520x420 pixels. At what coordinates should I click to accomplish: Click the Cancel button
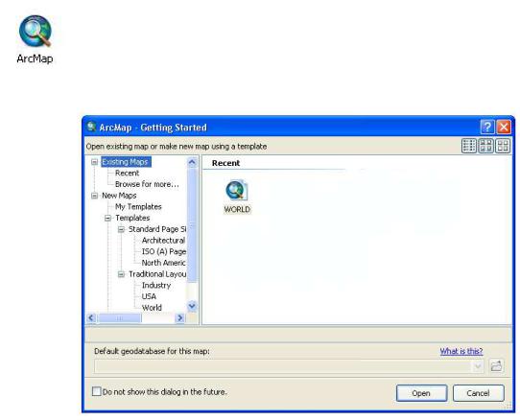[478, 393]
